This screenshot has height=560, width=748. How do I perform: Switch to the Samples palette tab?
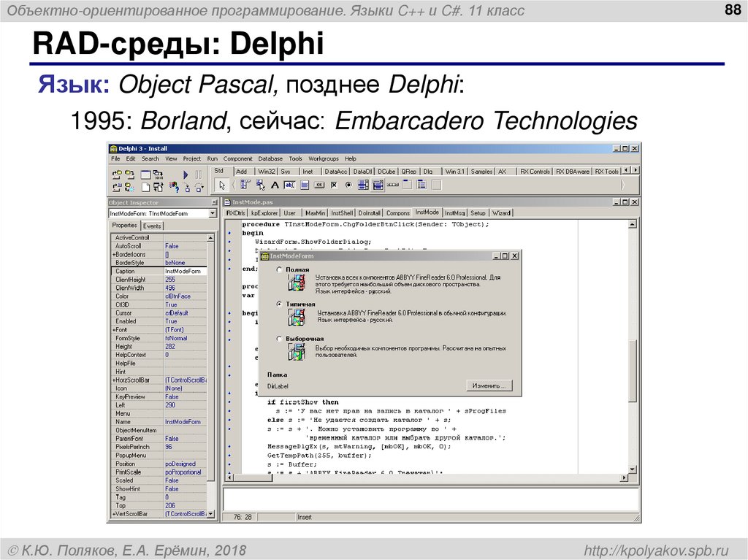[x=481, y=172]
